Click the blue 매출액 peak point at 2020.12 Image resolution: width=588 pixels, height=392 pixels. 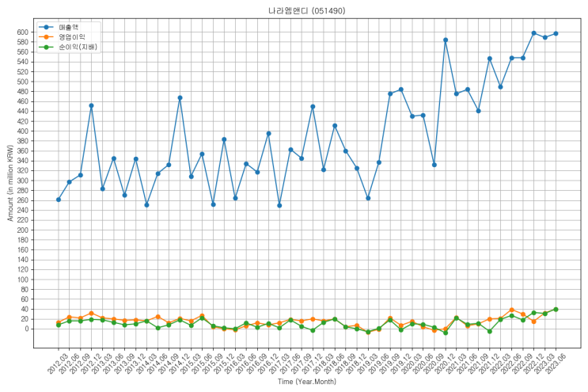click(x=446, y=40)
